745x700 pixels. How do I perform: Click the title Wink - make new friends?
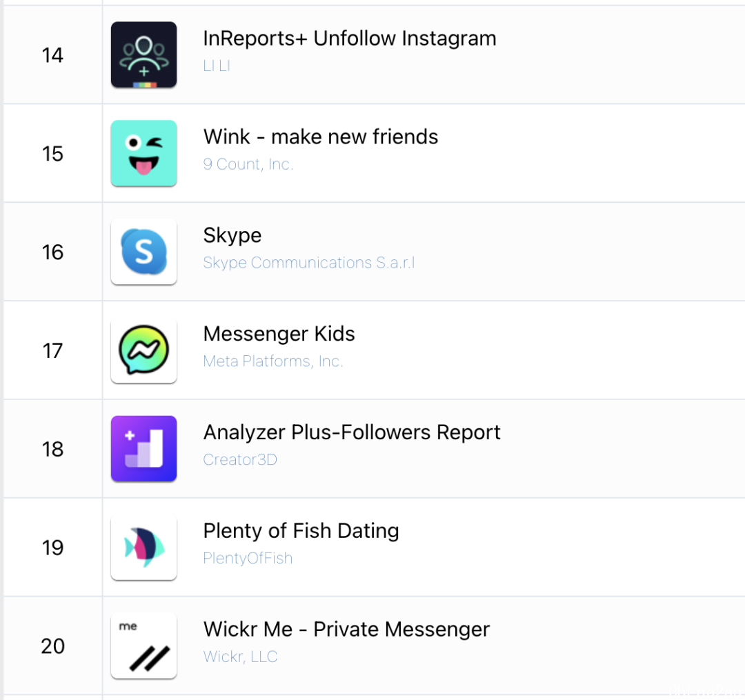pyautogui.click(x=321, y=137)
